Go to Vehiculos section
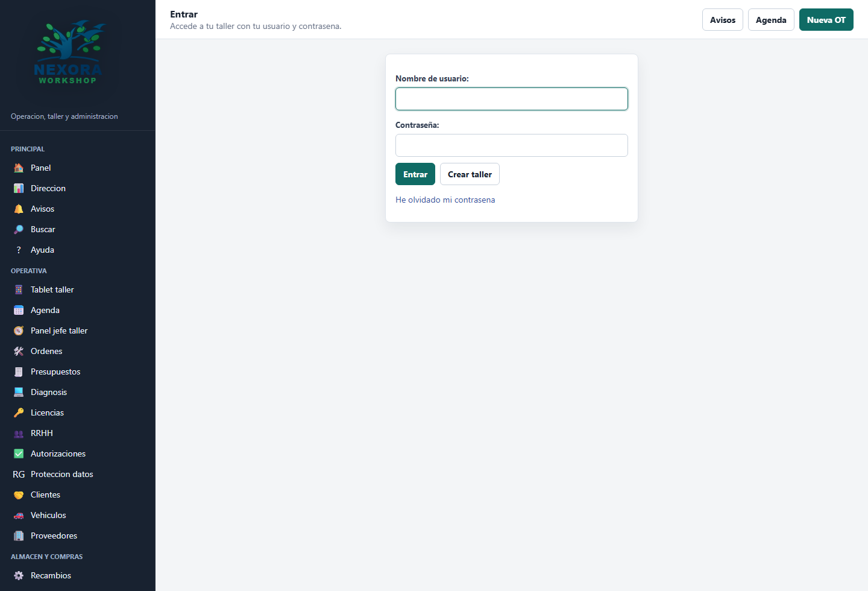 pyautogui.click(x=77, y=515)
